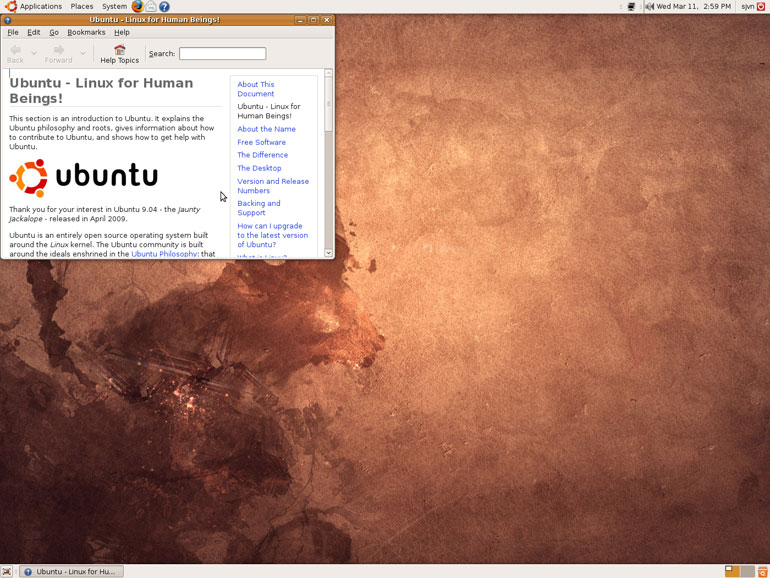Maximize the Ubuntu help window
Screen dimensions: 770x578
tap(313, 20)
